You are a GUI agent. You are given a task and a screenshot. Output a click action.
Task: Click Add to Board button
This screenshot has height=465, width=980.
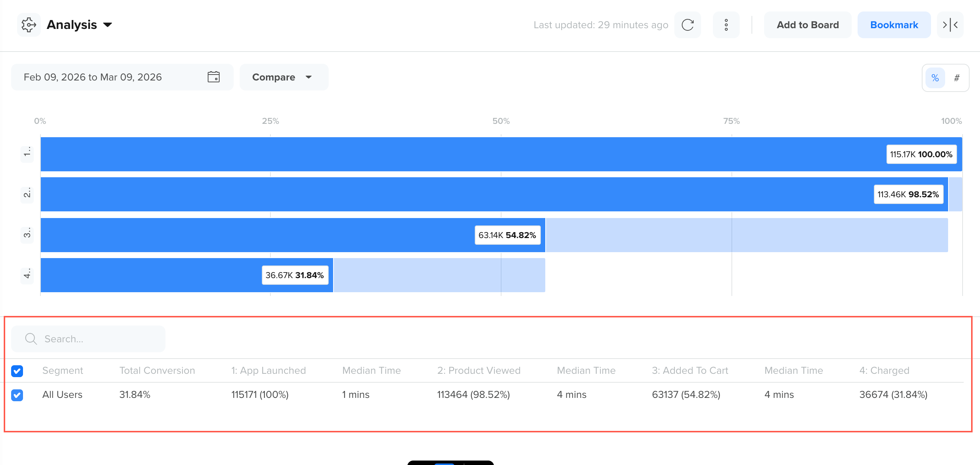pos(807,25)
